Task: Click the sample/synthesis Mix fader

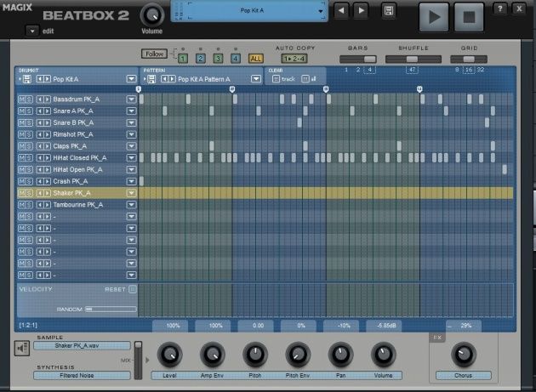Action: (x=138, y=360)
